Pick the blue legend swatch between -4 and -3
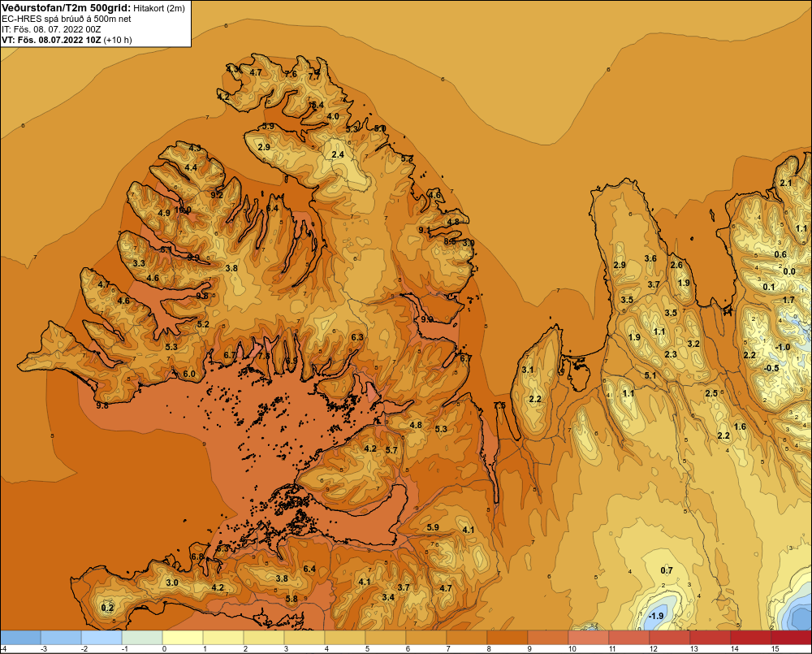 21,638
